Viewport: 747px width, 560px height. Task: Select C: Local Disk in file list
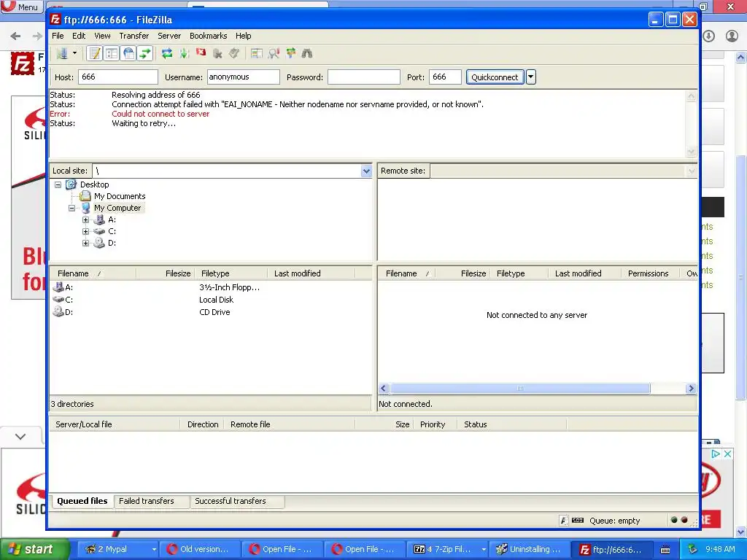(x=69, y=300)
